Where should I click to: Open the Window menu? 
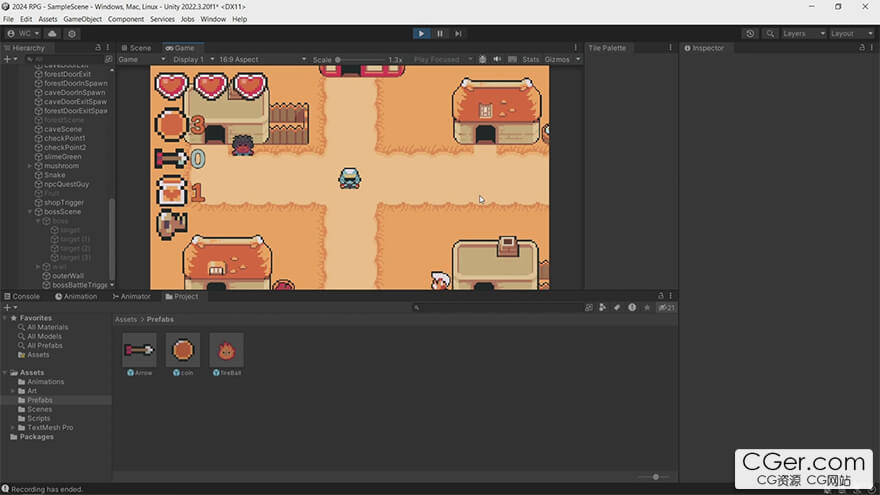pyautogui.click(x=213, y=19)
